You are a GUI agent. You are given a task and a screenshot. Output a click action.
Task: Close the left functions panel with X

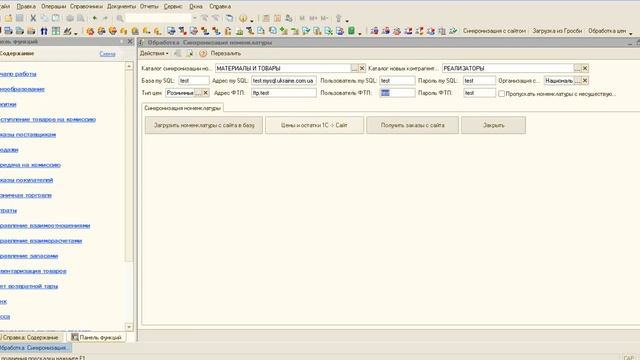[130, 42]
